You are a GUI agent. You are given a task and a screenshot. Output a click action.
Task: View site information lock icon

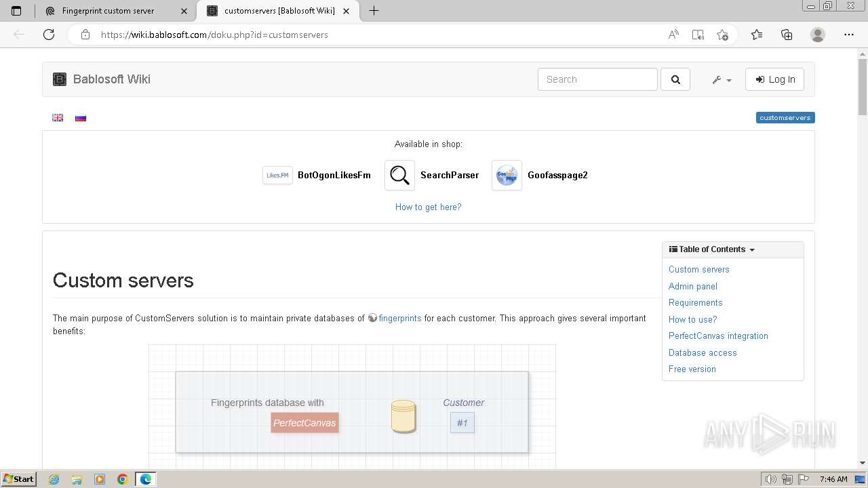pyautogui.click(x=85, y=35)
